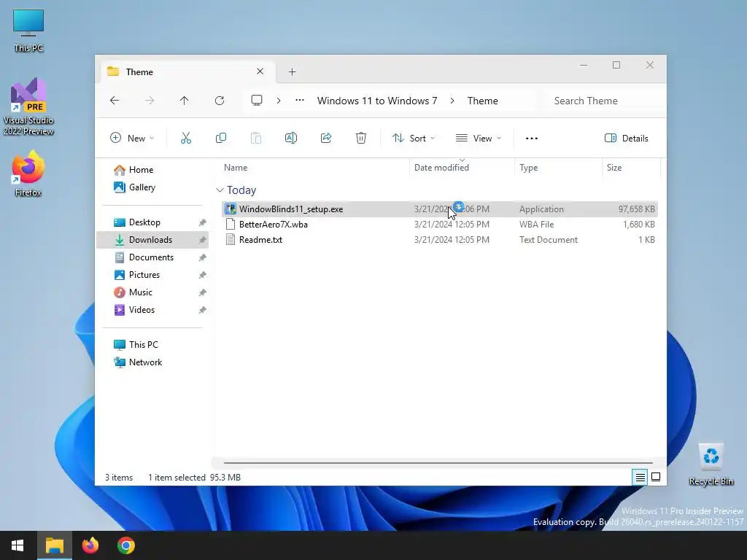Click the PC monitor icon in address bar

257,101
